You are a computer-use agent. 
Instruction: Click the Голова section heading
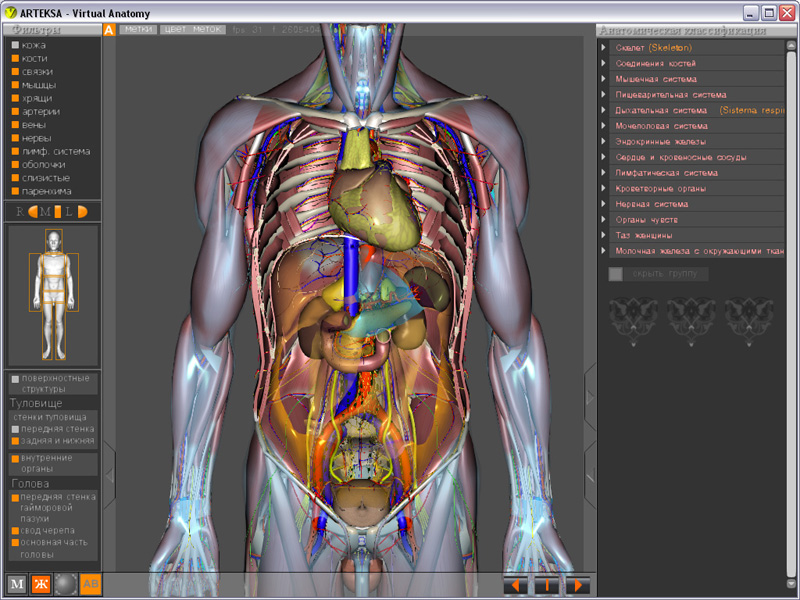coord(30,483)
